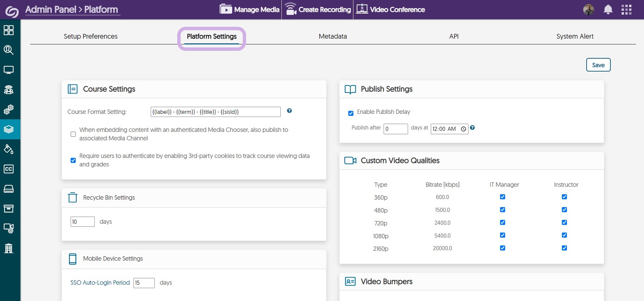
Task: Switch to the Metadata tab
Action: (333, 36)
